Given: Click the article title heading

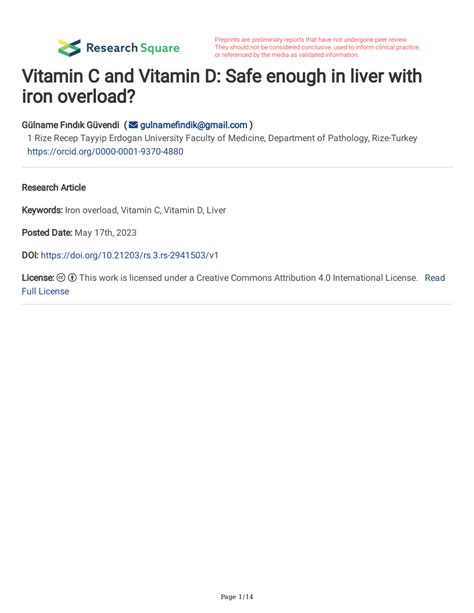Looking at the screenshot, I should point(222,86).
